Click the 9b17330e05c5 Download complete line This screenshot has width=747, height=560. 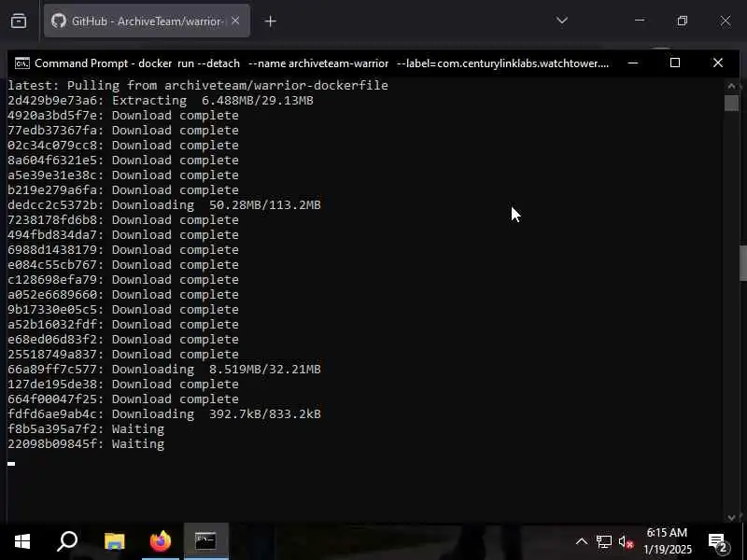[x=123, y=310]
